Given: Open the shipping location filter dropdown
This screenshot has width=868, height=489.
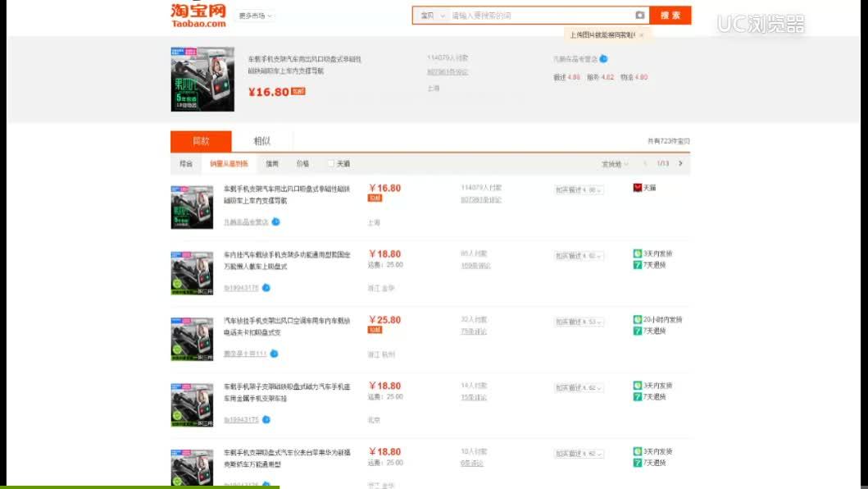Looking at the screenshot, I should [615, 164].
